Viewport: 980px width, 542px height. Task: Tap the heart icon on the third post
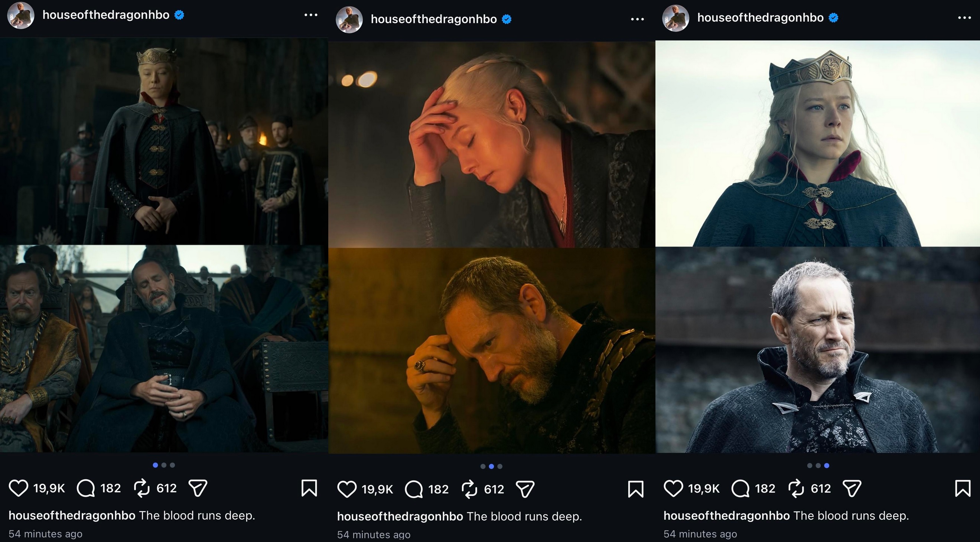pos(673,489)
